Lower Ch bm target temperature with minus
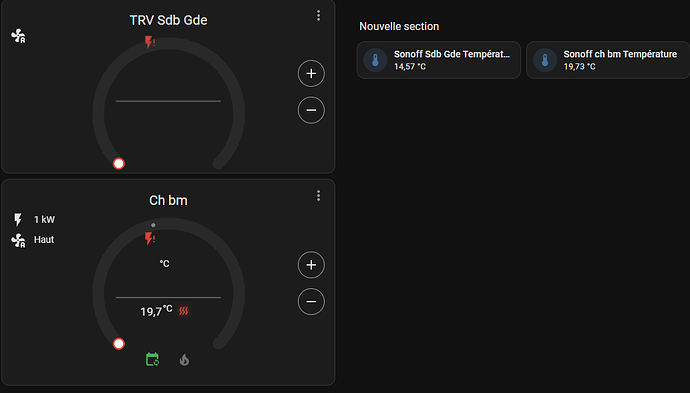The height and width of the screenshot is (393, 690). (x=311, y=301)
